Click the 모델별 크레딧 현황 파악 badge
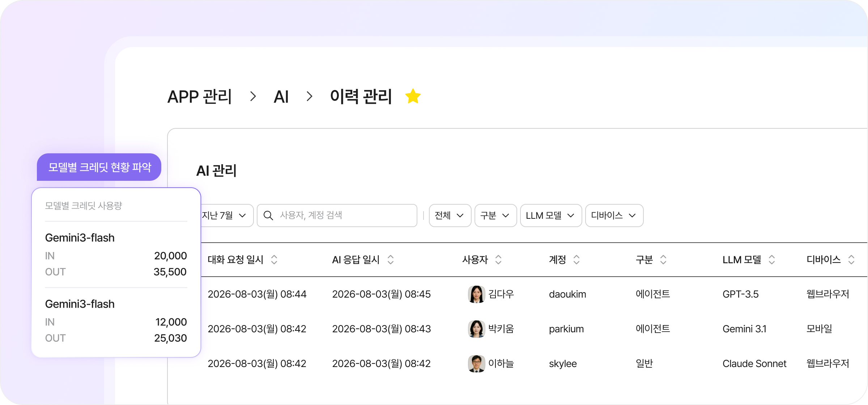The width and height of the screenshot is (868, 405). pos(99,167)
